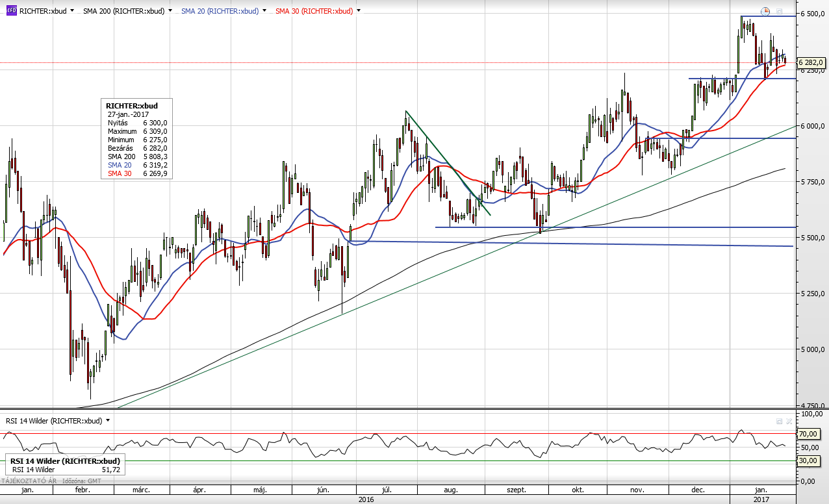Expand the SMA 30 indicator dropdown

(x=359, y=12)
